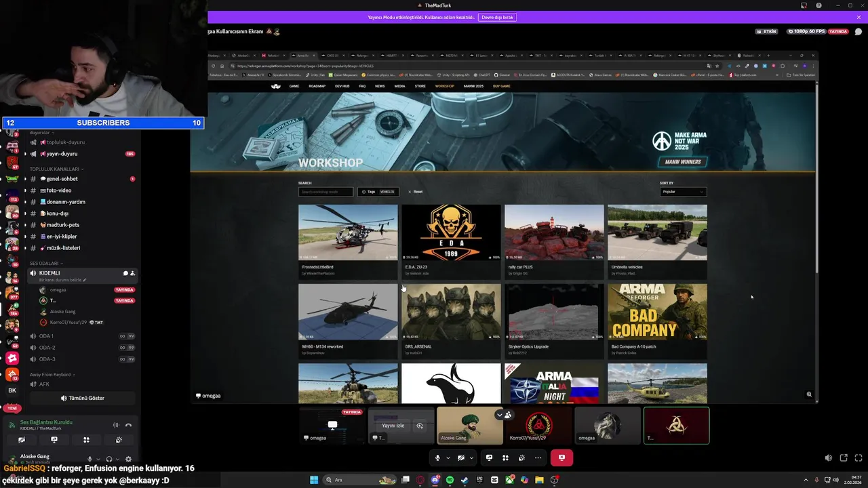
Task: Share your screen from the voice panel
Action: tap(54, 440)
